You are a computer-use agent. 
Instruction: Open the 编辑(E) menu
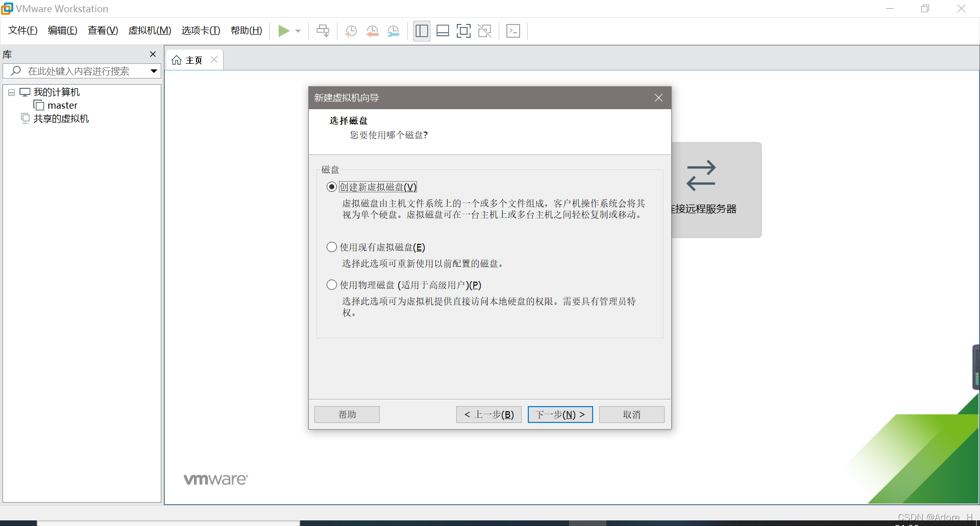(62, 31)
